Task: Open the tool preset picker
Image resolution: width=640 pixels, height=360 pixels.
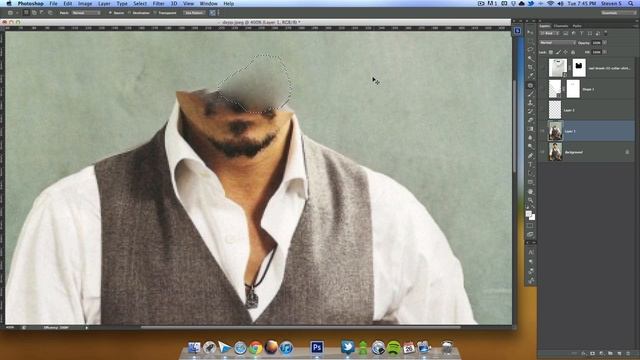Action: pyautogui.click(x=12, y=13)
